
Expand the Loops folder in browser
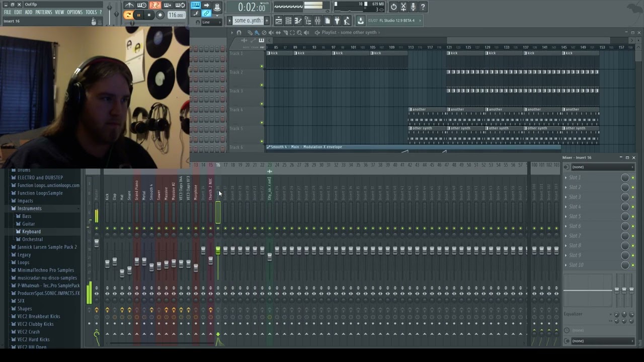pyautogui.click(x=23, y=262)
